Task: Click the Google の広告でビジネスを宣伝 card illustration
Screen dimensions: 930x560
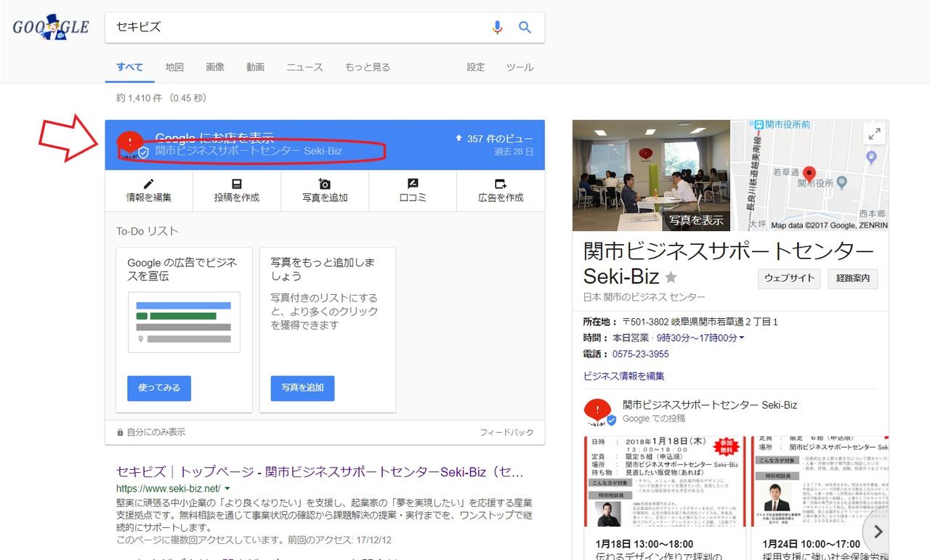Action: 184,322
